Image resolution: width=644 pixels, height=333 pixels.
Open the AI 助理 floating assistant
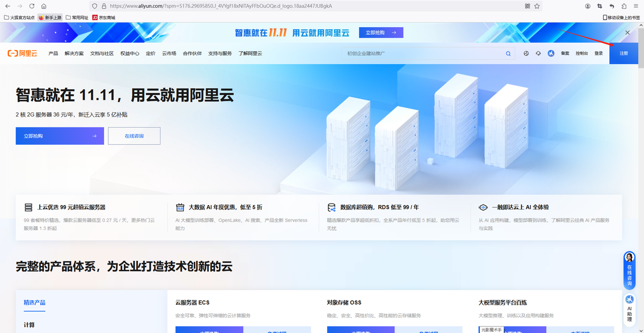click(x=629, y=306)
